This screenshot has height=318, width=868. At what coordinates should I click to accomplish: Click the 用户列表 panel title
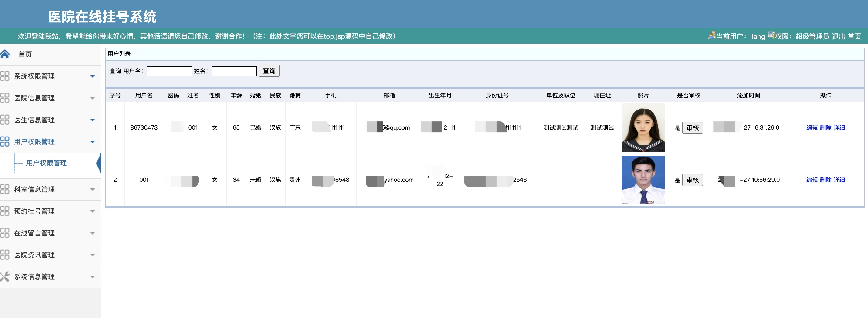[x=119, y=54]
